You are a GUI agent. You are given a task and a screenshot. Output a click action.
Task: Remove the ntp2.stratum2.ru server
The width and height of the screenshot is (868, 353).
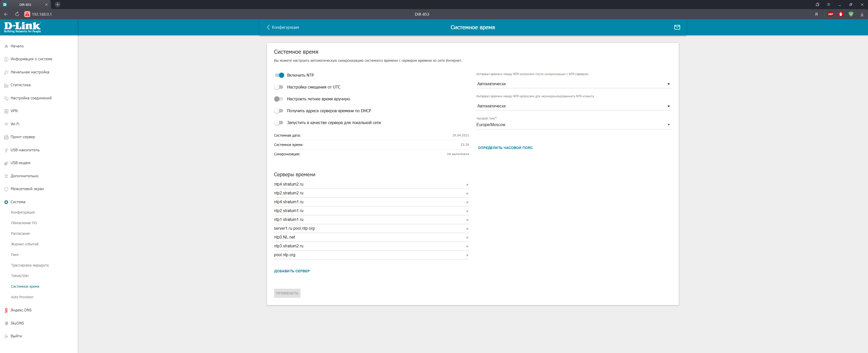click(467, 193)
